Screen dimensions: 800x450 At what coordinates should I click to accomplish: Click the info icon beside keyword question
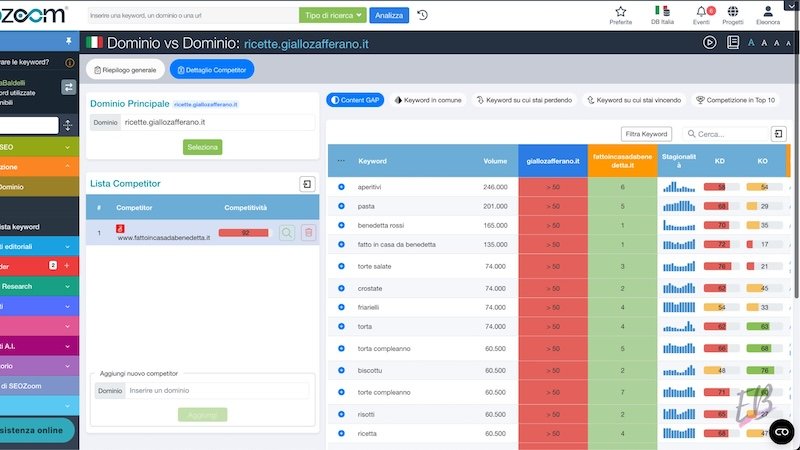click(x=69, y=63)
